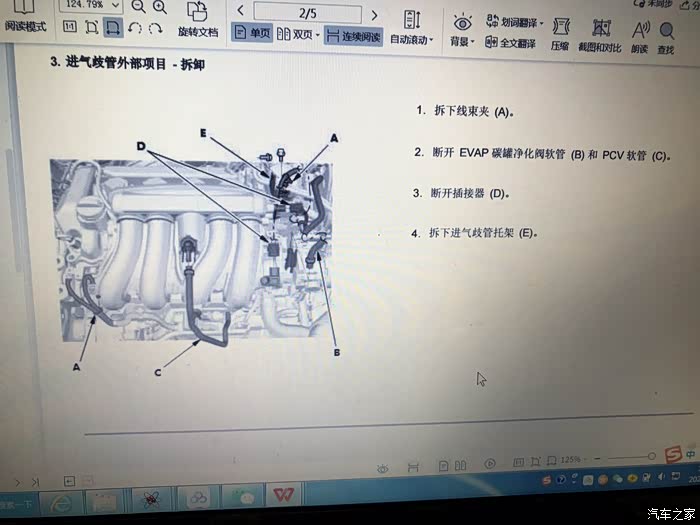Click Sogou input method floating icon
This screenshot has width=700, height=525.
673,454
